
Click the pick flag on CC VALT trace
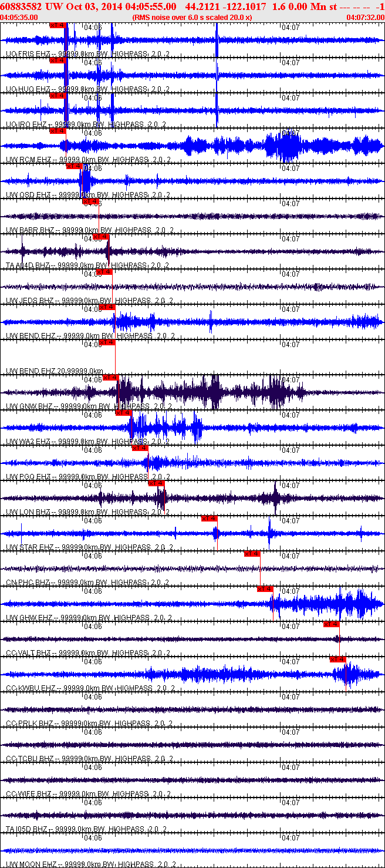pyautogui.click(x=332, y=624)
